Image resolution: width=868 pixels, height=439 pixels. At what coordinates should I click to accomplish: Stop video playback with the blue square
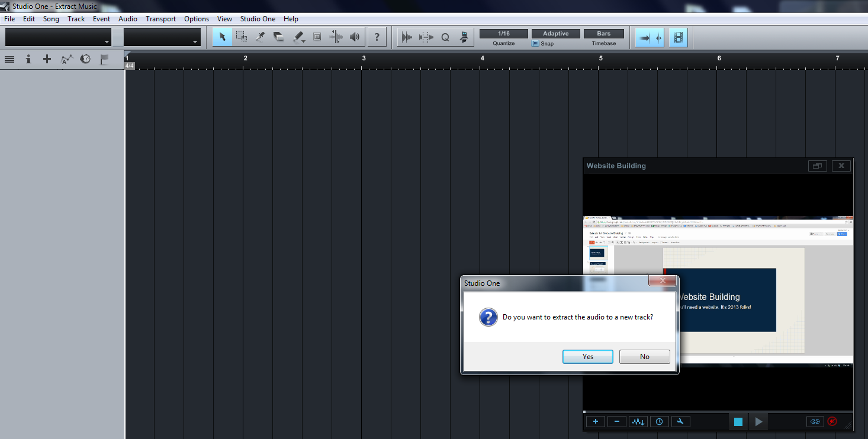(x=738, y=422)
